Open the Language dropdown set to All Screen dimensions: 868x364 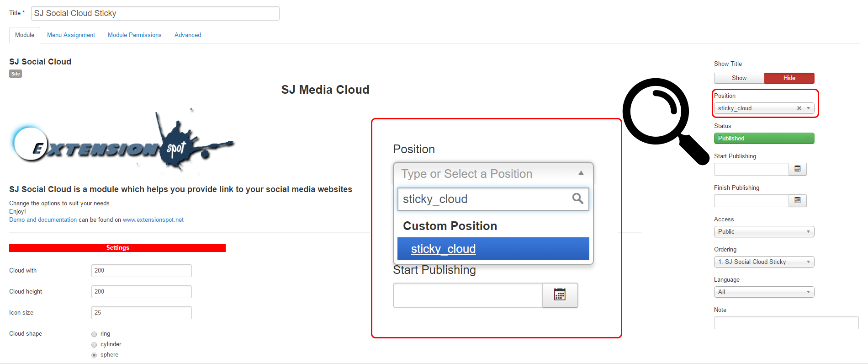coord(764,292)
